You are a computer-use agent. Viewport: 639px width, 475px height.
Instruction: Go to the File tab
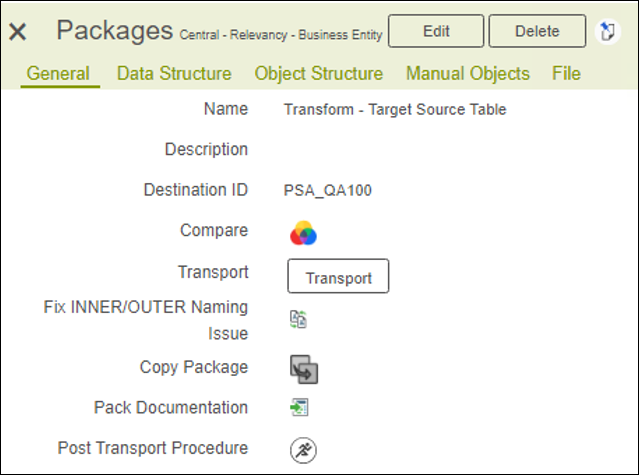click(566, 74)
